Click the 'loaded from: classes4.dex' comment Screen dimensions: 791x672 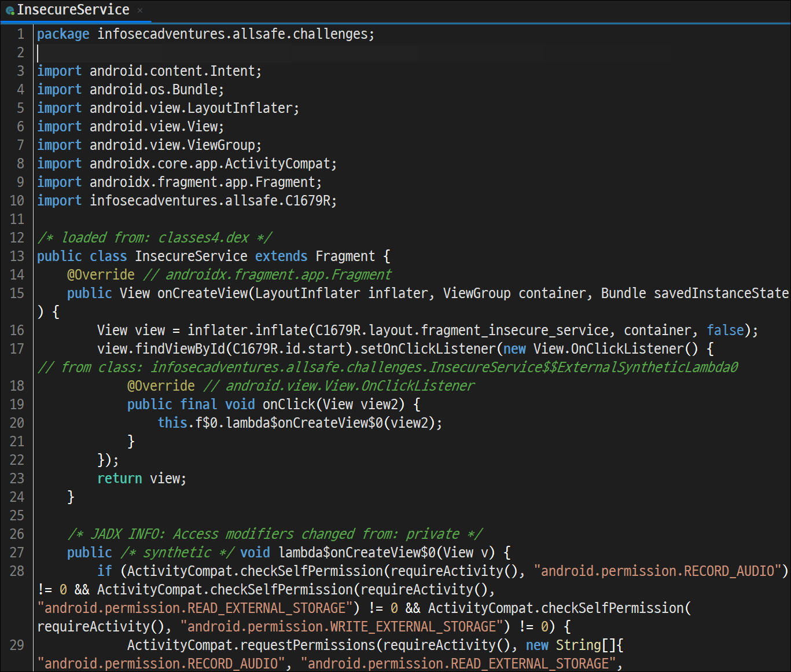pos(154,238)
